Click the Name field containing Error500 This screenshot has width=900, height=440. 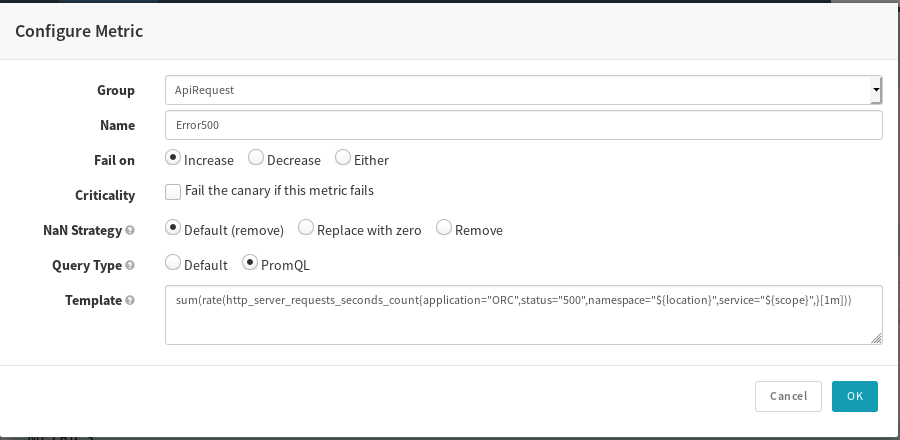(523, 125)
